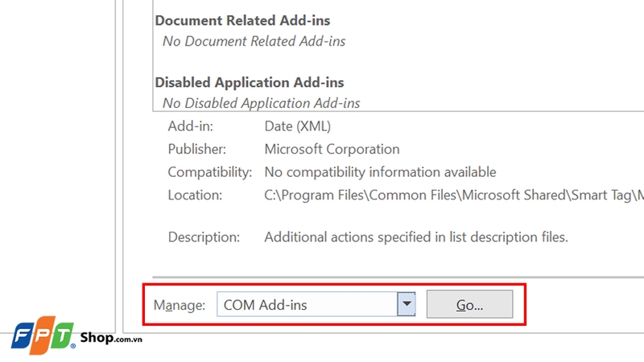Image resolution: width=644 pixels, height=362 pixels.
Task: Select the Disabled Application Add-ins heading
Action: coord(249,82)
